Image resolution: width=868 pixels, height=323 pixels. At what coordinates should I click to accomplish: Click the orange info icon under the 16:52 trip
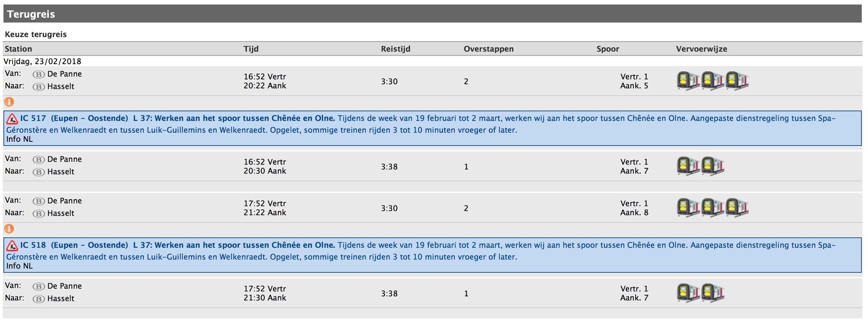9,102
